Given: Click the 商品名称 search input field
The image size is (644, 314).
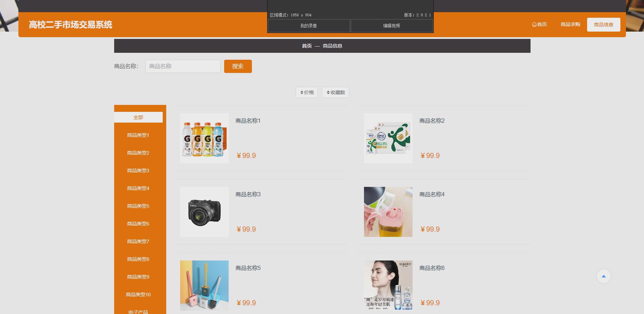Looking at the screenshot, I should (183, 66).
